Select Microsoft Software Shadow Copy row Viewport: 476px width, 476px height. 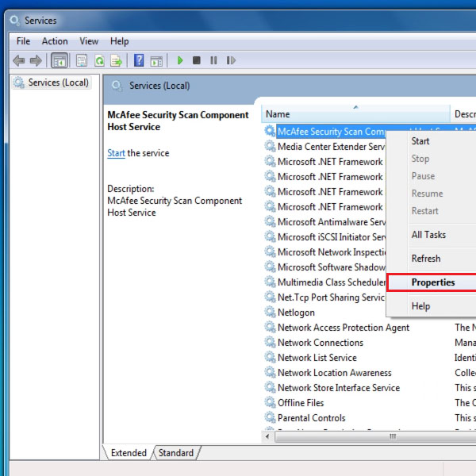[x=324, y=267]
